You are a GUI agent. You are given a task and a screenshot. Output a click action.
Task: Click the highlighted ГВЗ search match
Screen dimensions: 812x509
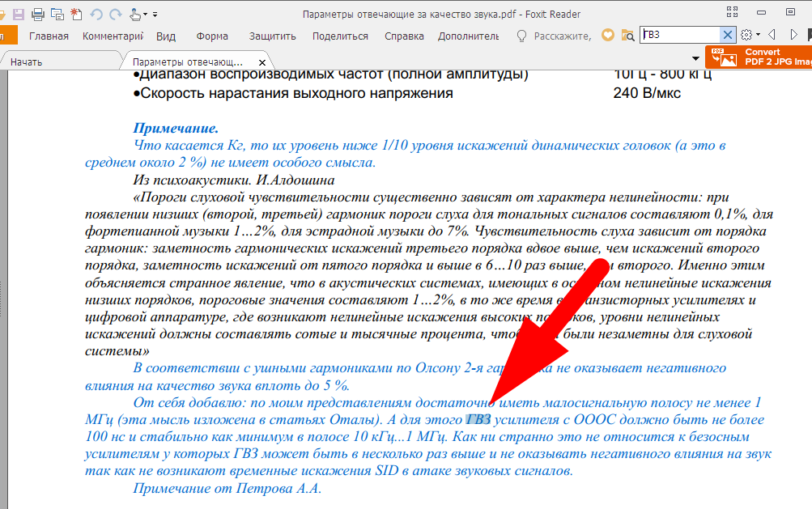point(478,419)
